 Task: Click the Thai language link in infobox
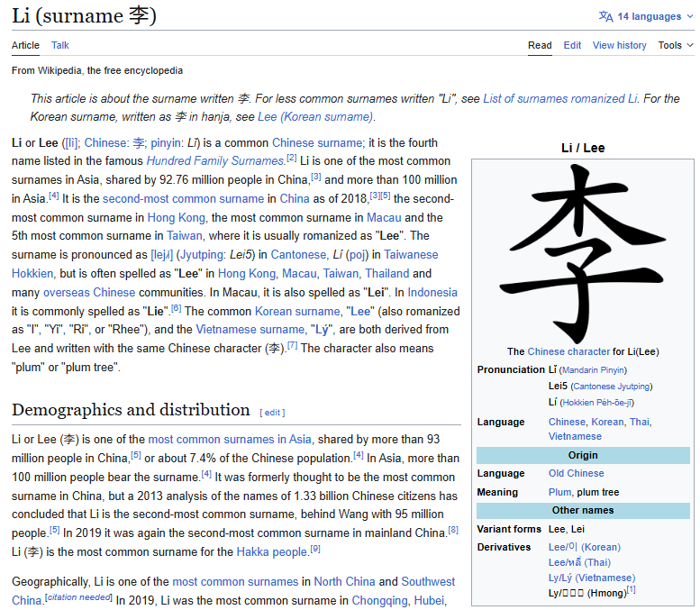pyautogui.click(x=640, y=422)
